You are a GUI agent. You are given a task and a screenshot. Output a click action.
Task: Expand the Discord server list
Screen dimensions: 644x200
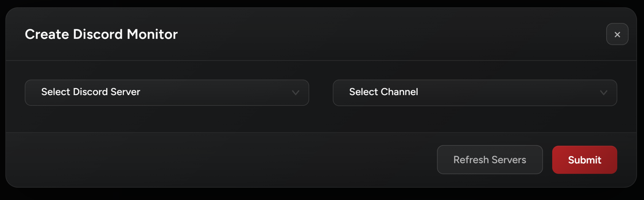pos(167,93)
